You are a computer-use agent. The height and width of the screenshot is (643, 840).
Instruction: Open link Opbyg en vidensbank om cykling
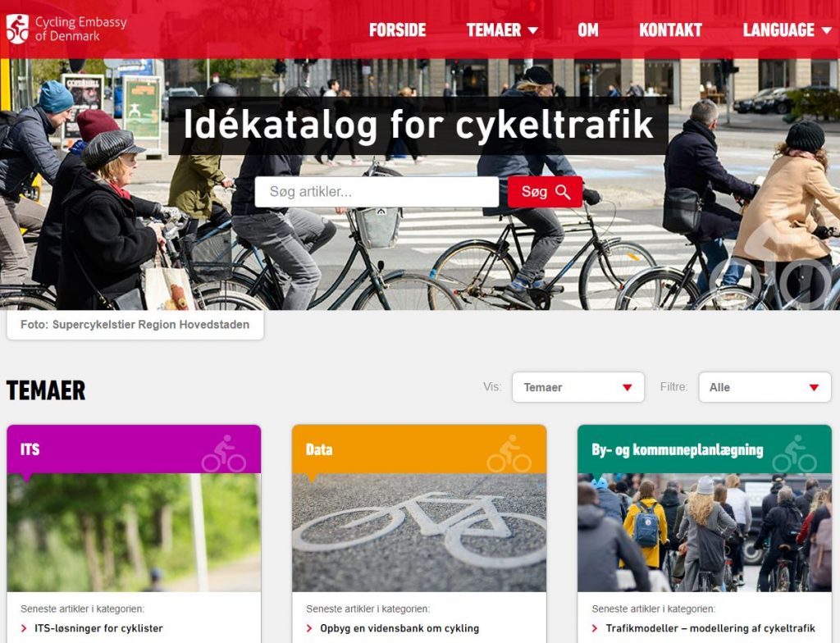coord(399,628)
